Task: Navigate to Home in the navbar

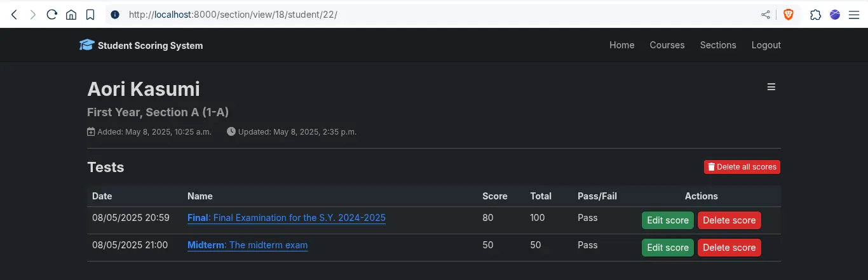Action: coord(622,45)
